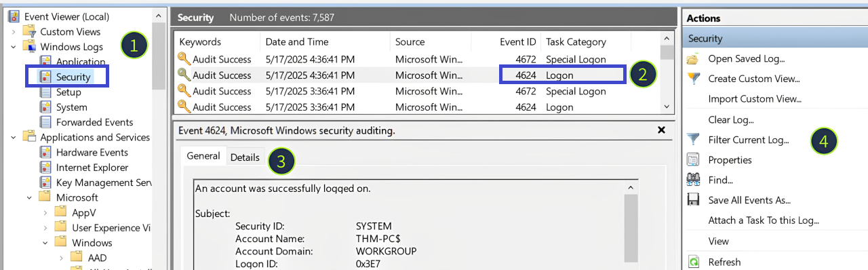Switch to the General tab

203,156
